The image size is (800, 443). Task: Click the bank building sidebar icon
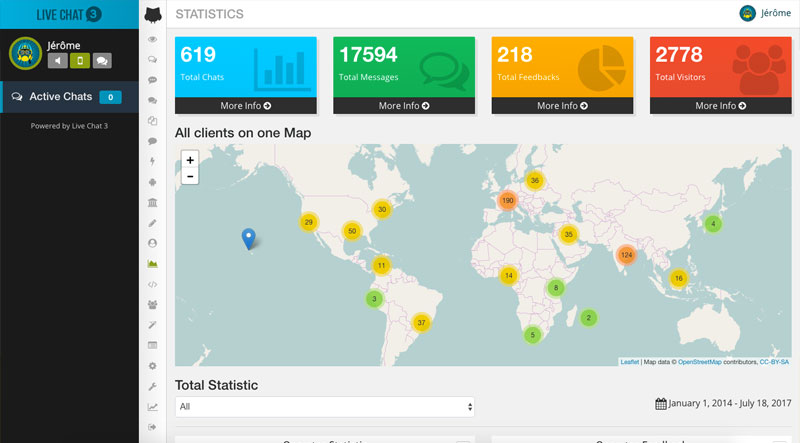[152, 202]
